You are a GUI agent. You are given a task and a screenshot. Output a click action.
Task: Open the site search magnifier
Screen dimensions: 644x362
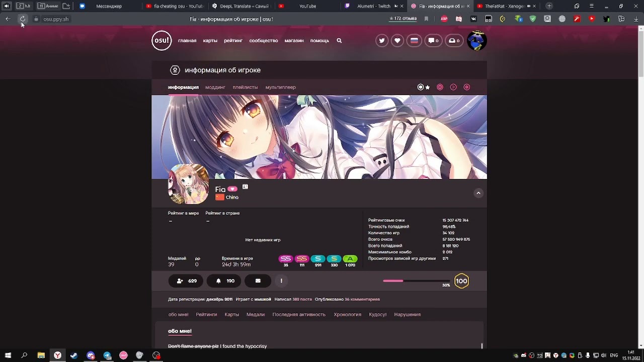(x=339, y=41)
